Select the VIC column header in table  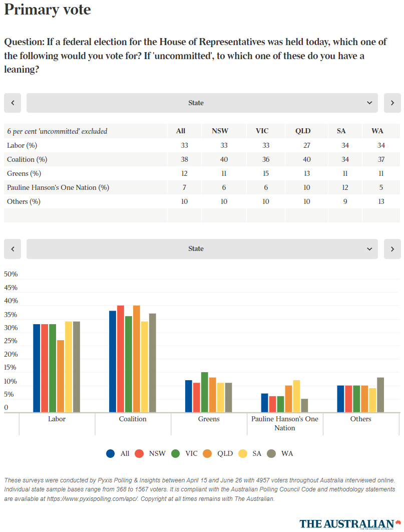coord(262,131)
